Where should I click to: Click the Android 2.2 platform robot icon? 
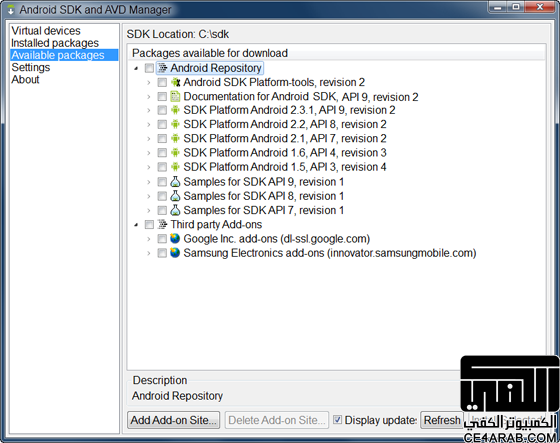tap(175, 124)
